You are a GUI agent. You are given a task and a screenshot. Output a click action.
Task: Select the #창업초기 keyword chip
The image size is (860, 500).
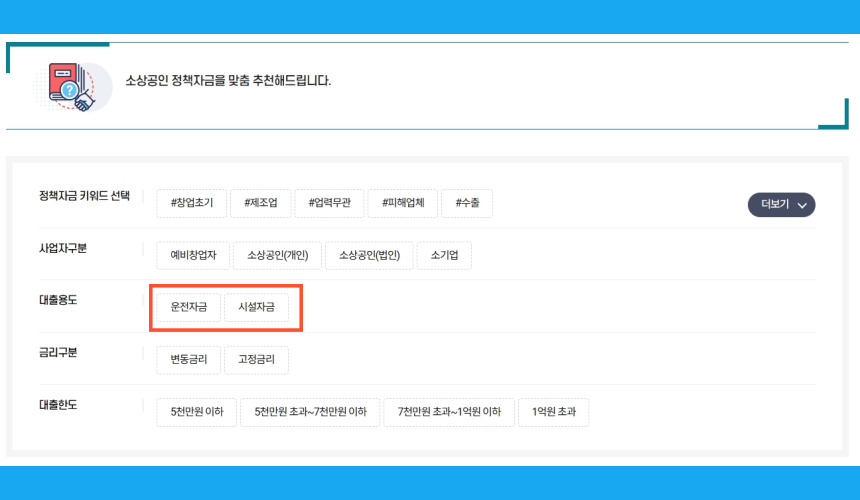(x=191, y=203)
